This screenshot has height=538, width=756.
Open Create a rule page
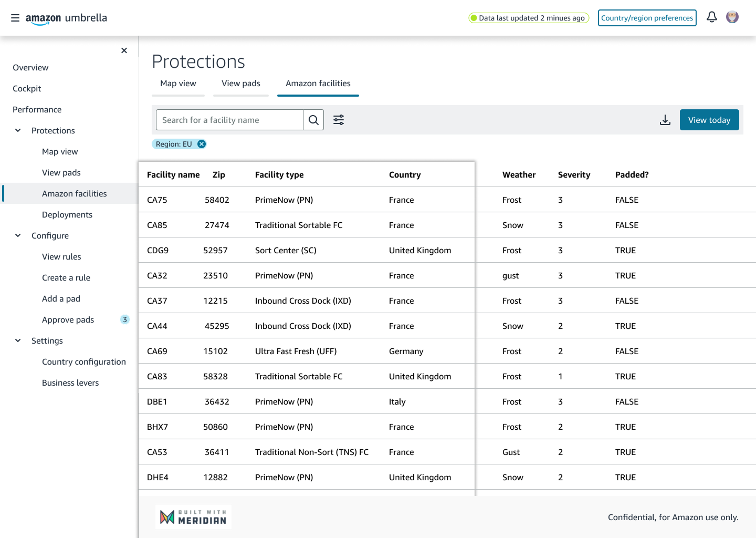tap(66, 277)
